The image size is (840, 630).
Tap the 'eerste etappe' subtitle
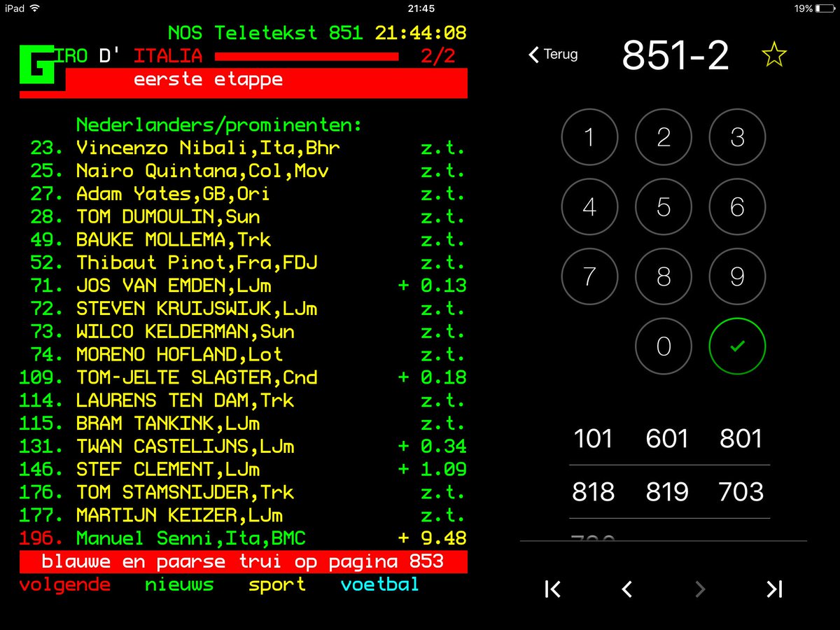(x=208, y=79)
